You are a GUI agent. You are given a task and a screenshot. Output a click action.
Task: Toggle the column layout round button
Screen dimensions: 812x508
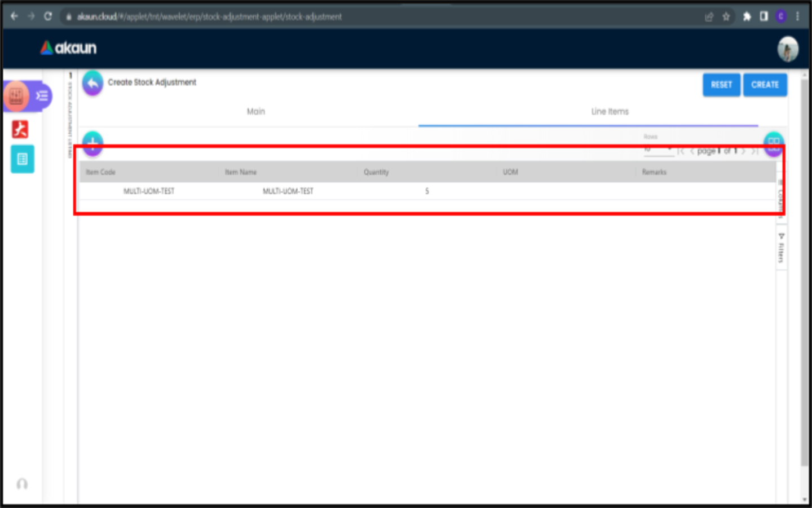click(x=774, y=143)
